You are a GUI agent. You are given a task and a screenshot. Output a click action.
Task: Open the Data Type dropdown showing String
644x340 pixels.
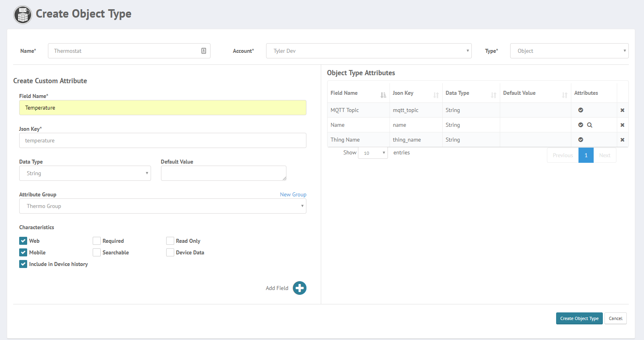point(85,173)
